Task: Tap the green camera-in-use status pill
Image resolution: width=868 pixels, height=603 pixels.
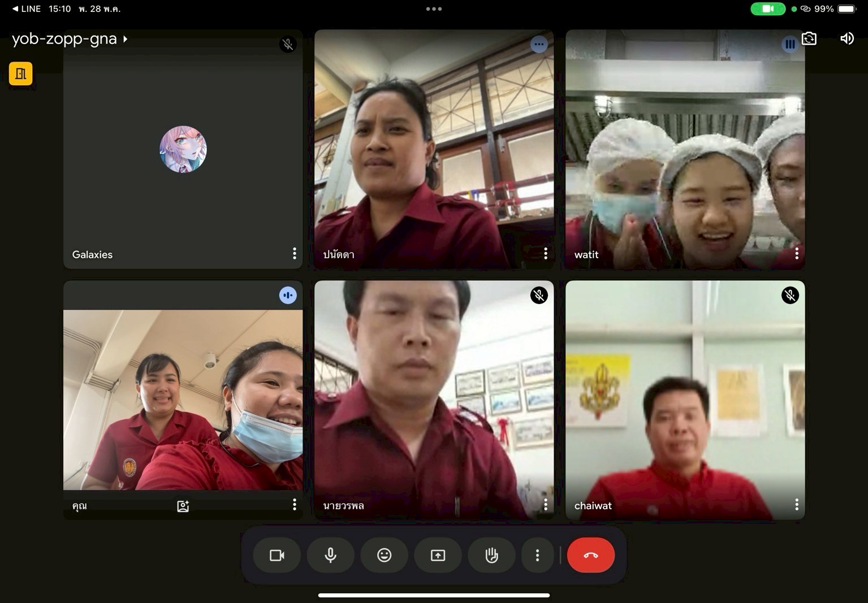Action: click(767, 9)
